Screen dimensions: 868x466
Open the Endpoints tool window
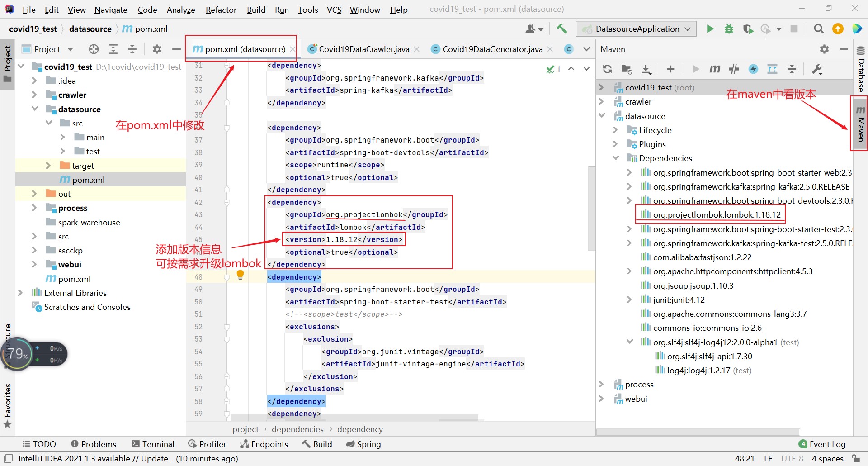(x=264, y=444)
